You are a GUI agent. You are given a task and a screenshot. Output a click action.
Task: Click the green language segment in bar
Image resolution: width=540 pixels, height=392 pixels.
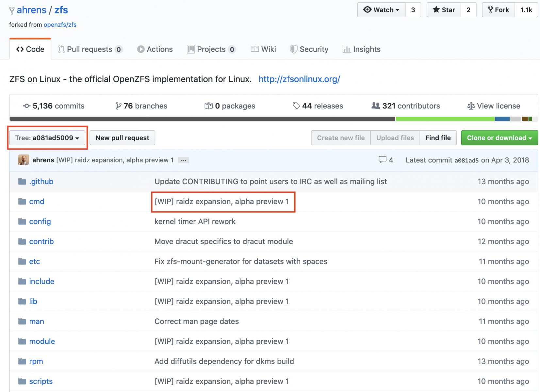pyautogui.click(x=445, y=119)
